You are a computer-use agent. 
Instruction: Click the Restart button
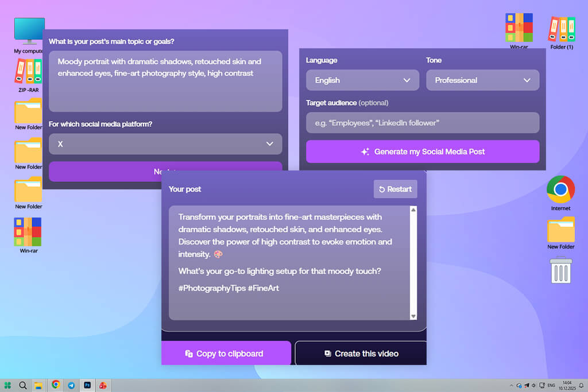click(x=395, y=189)
